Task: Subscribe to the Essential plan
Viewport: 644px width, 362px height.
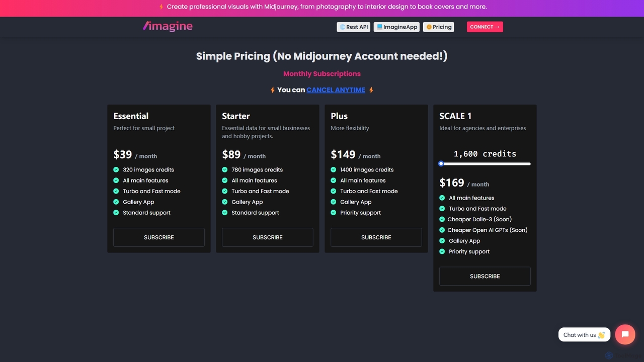Action: [159, 237]
